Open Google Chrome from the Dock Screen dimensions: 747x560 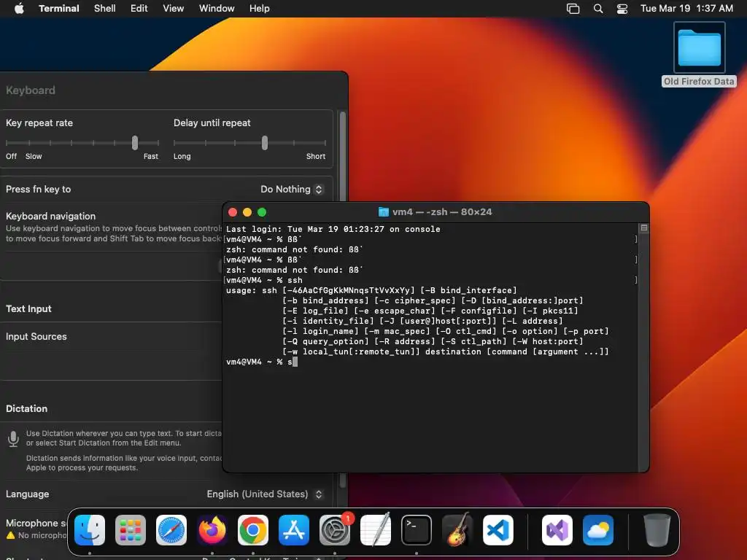[253, 530]
